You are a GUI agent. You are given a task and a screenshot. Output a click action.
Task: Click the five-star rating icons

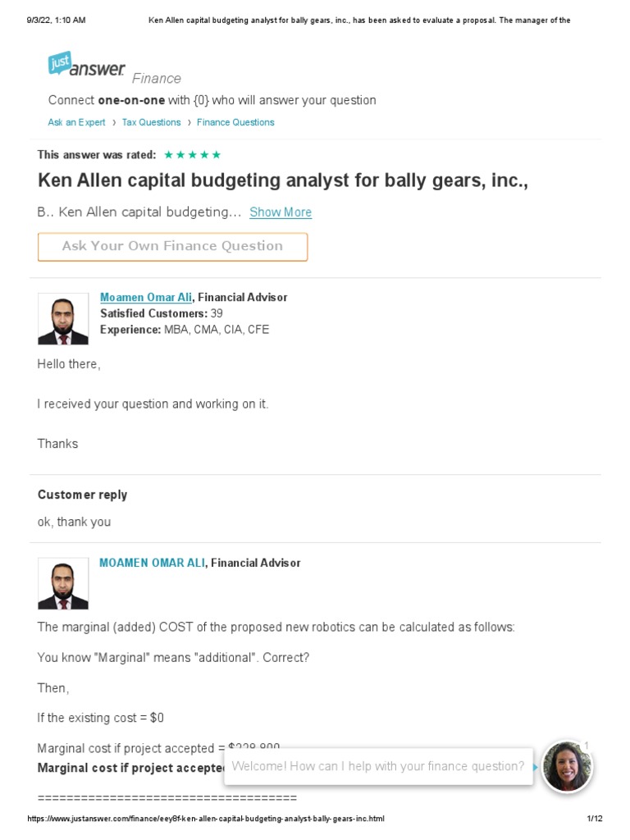coord(192,154)
